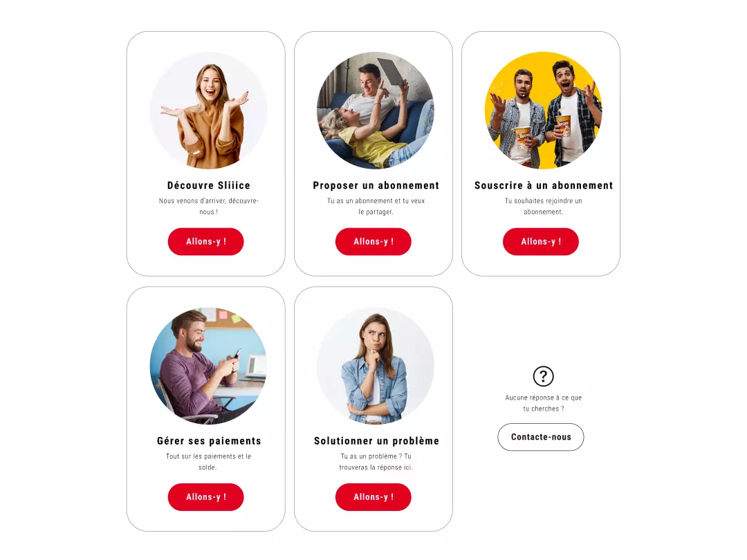Open the Solutionner un problème heading

(x=376, y=441)
